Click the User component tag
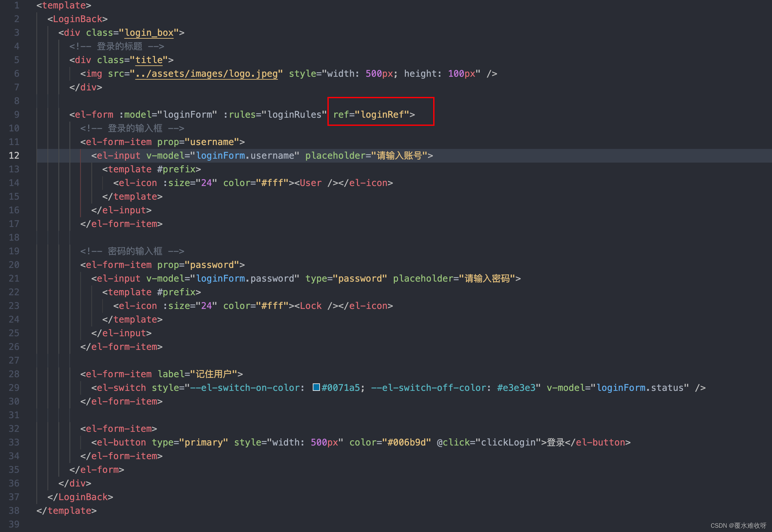The width and height of the screenshot is (772, 532). [310, 183]
